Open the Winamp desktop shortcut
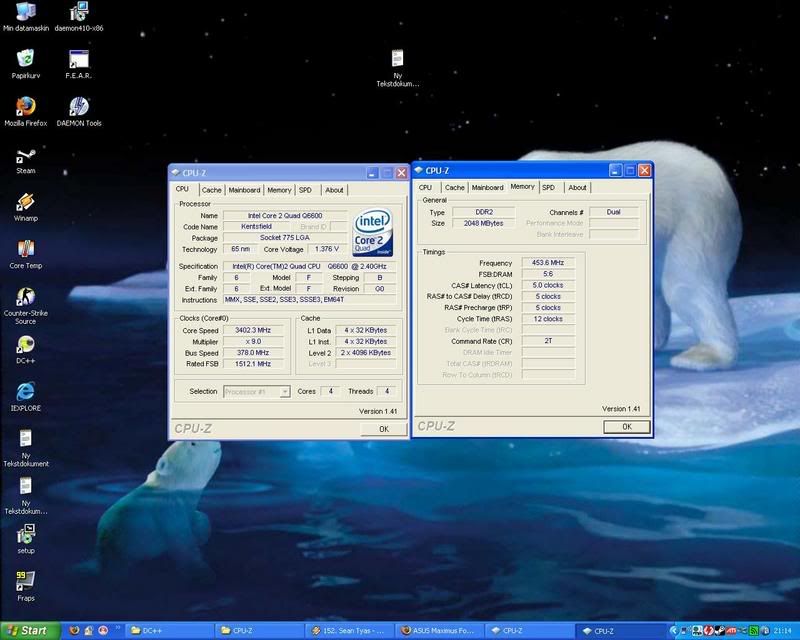This screenshot has height=640, width=800. pyautogui.click(x=26, y=207)
